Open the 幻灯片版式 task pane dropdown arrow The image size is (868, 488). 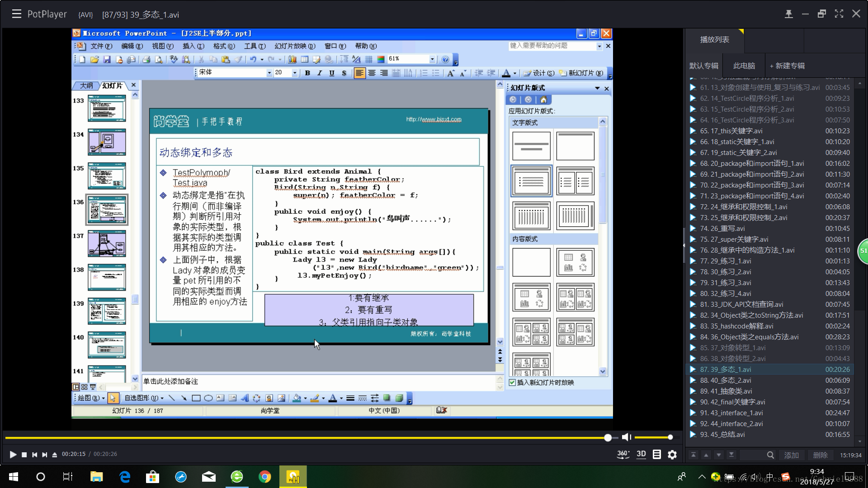(597, 88)
